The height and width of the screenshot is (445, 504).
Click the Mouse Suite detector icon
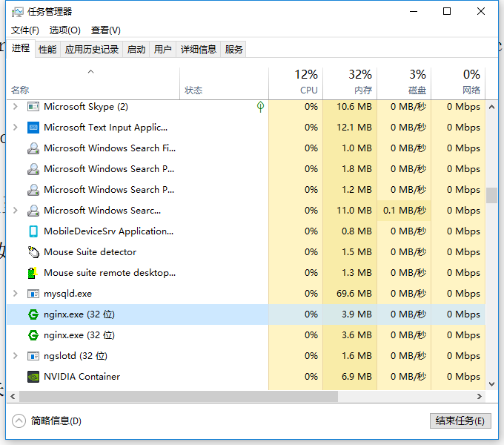33,252
